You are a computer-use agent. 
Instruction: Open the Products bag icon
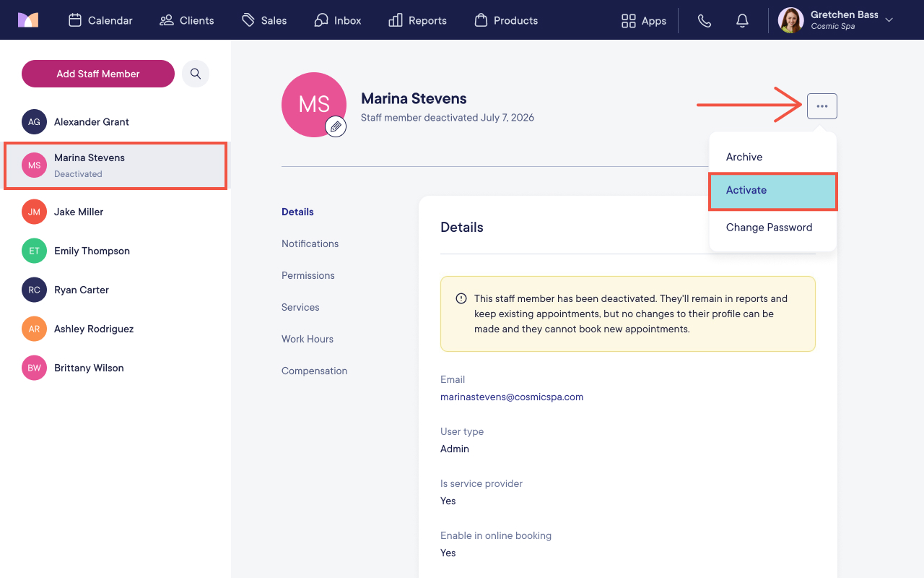coord(481,20)
